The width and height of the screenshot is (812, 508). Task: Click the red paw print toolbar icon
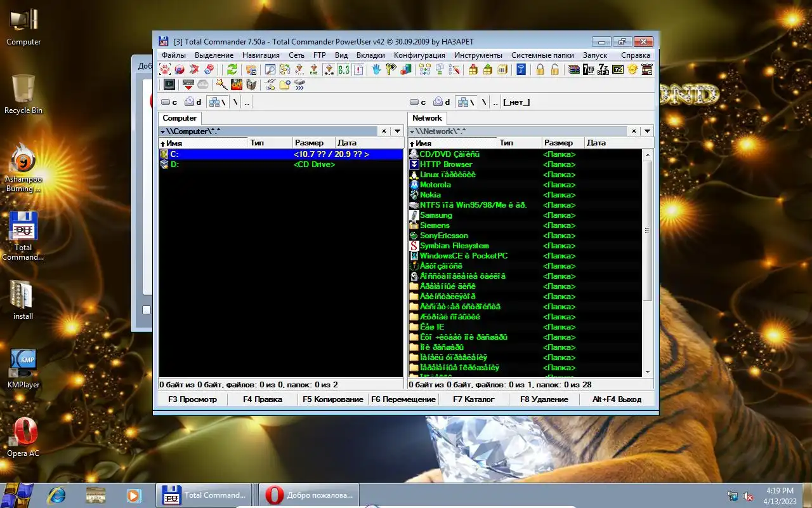(165, 69)
